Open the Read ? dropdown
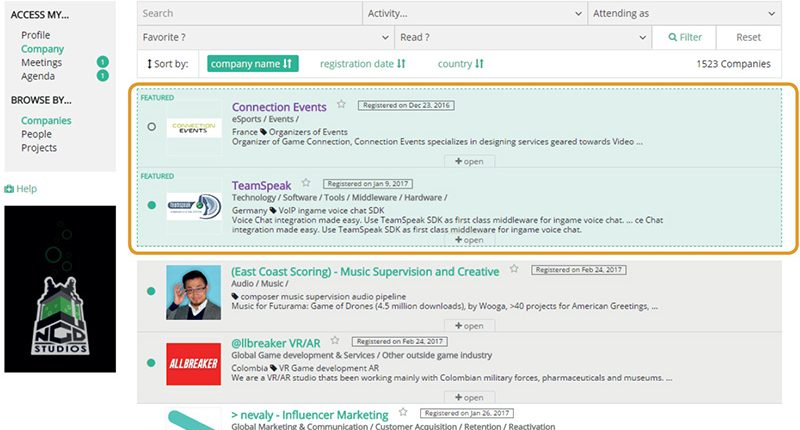The width and height of the screenshot is (800, 430). click(523, 37)
